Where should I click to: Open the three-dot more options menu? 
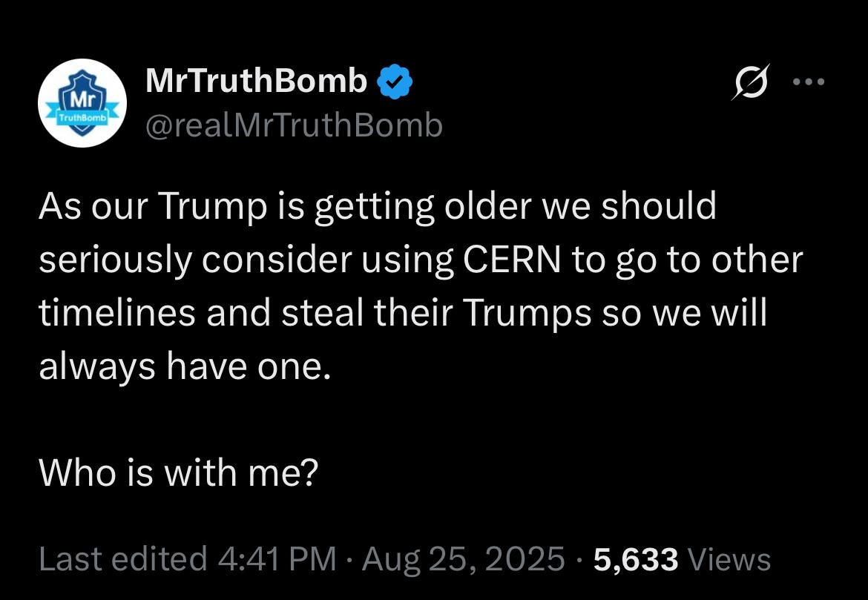tap(809, 82)
